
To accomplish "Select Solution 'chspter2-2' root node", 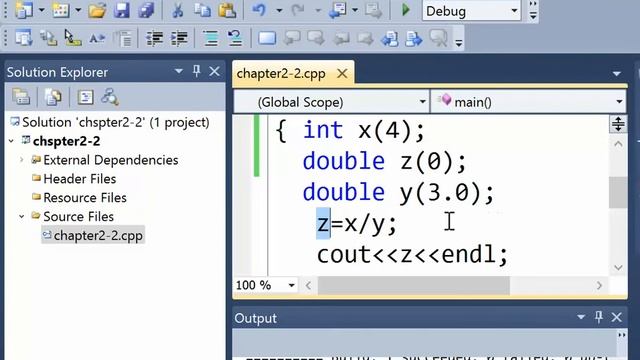I will click(x=110, y=122).
